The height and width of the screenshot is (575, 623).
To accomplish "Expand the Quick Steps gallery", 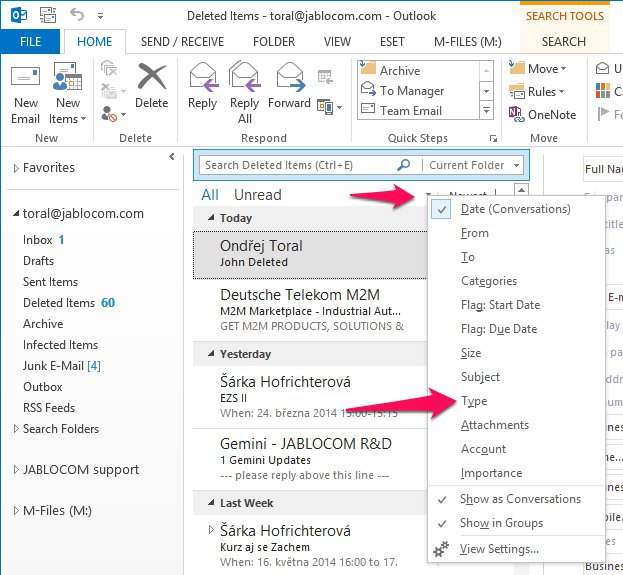I will coord(486,110).
